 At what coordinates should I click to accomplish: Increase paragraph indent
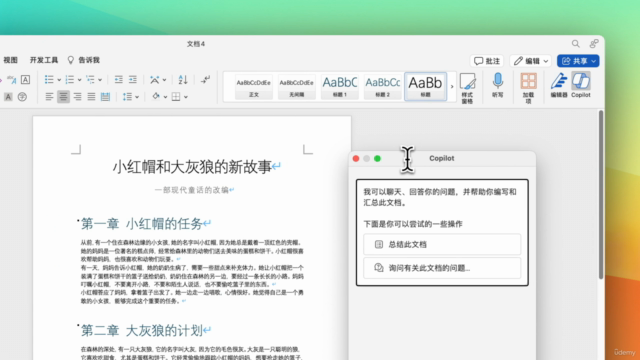coord(133,80)
